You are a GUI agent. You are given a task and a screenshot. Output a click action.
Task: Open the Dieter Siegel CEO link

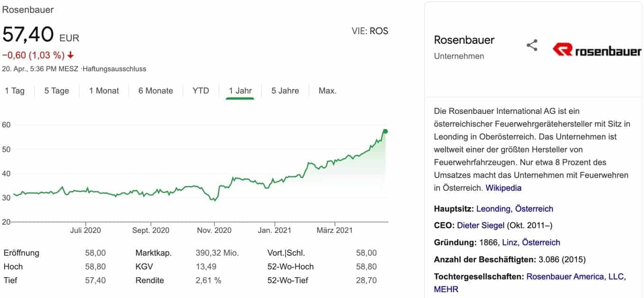pyautogui.click(x=481, y=226)
